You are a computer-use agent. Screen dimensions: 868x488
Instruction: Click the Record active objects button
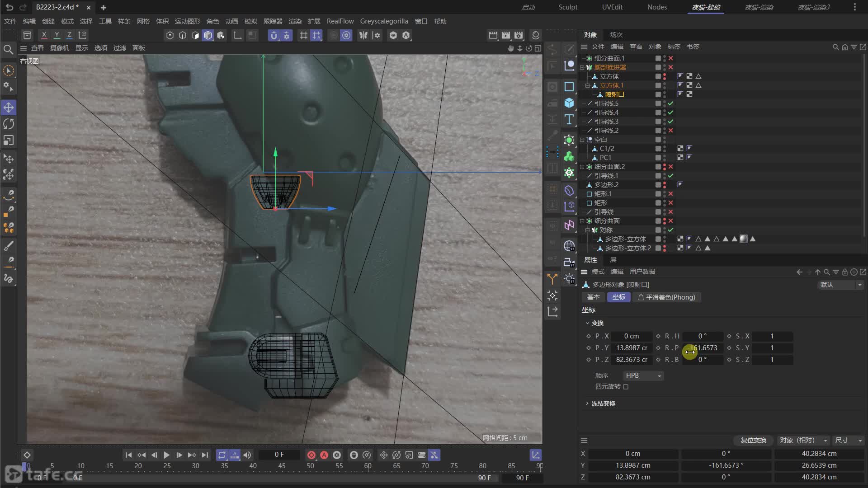click(x=311, y=455)
